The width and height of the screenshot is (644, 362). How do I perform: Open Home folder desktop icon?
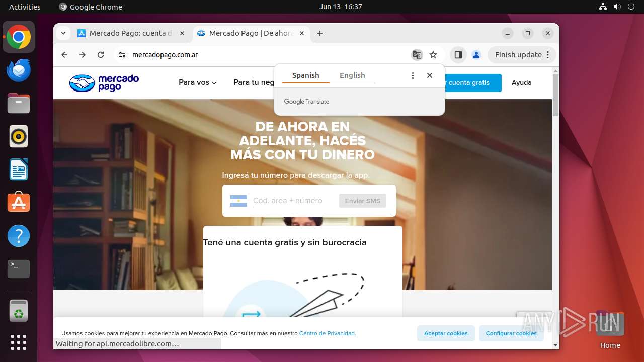point(610,330)
